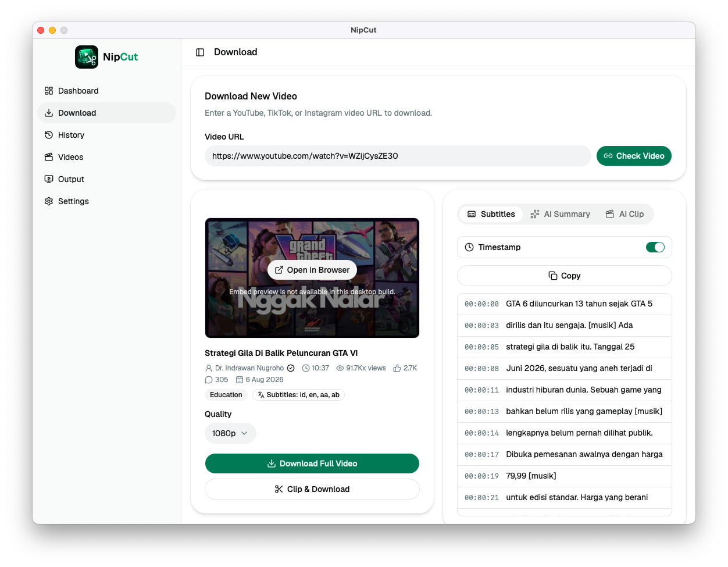Open Settings from the sidebar

tap(106, 201)
